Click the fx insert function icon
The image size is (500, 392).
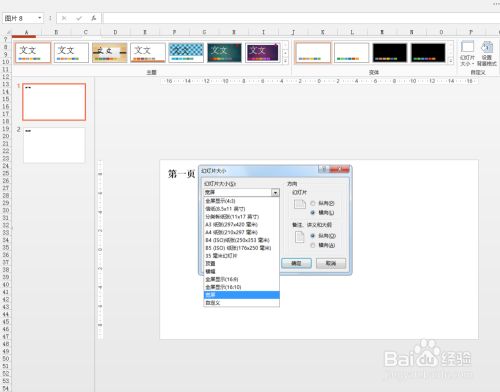pyautogui.click(x=94, y=18)
